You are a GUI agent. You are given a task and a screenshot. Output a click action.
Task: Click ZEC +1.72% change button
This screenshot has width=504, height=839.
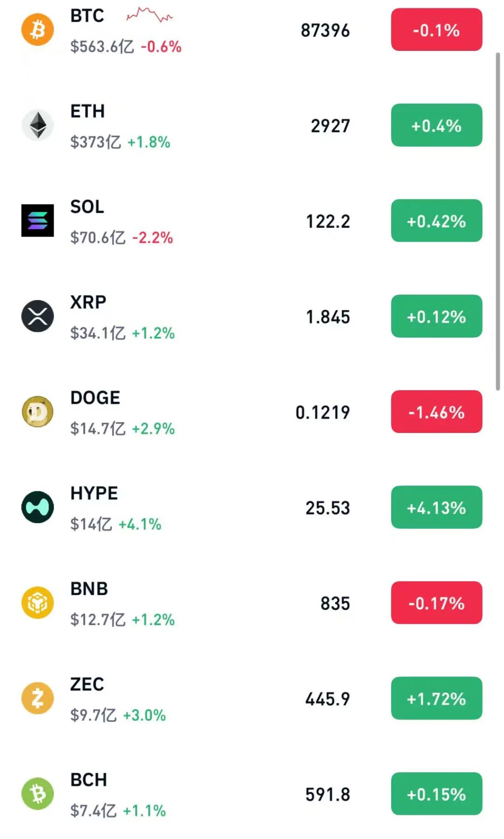click(x=436, y=698)
